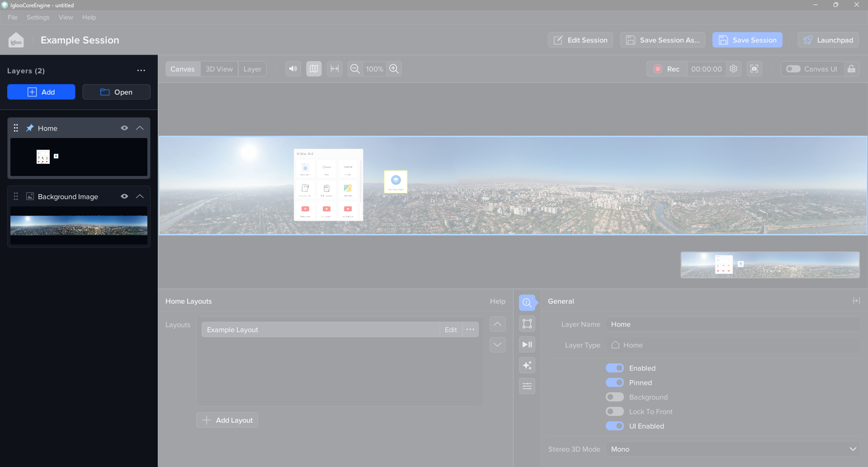Open the transform properties panel icon
This screenshot has width=868, height=467.
(527, 324)
